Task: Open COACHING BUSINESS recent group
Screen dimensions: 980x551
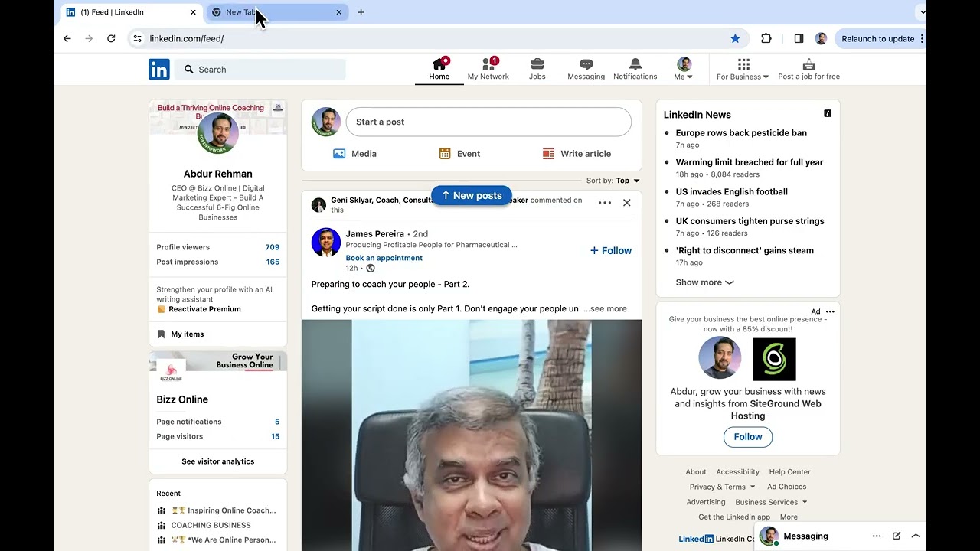Action: pyautogui.click(x=211, y=525)
